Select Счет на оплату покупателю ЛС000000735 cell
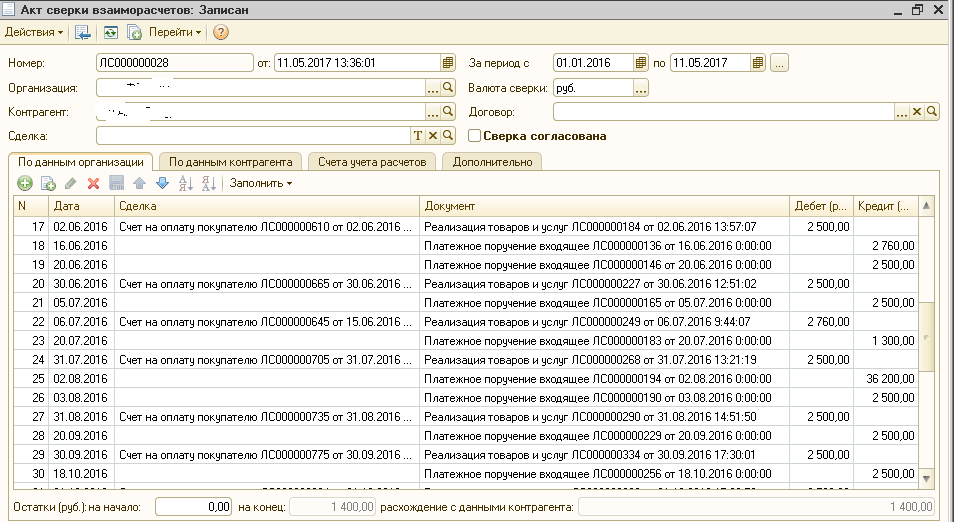 pyautogui.click(x=266, y=417)
